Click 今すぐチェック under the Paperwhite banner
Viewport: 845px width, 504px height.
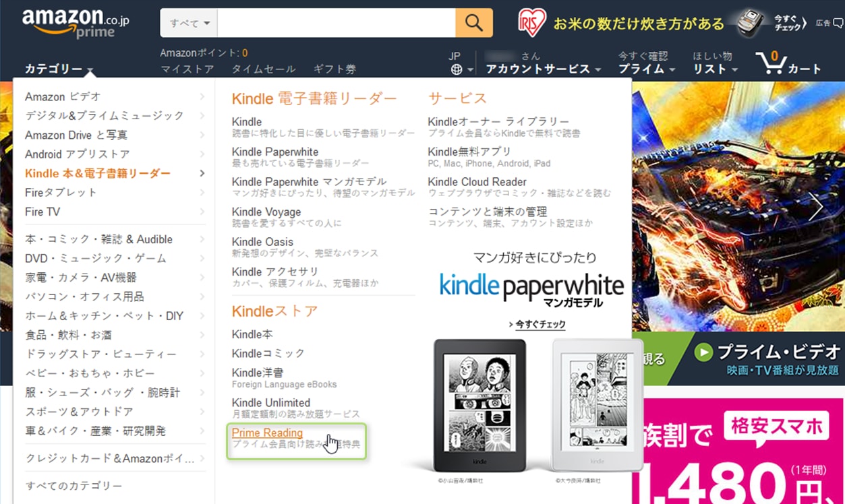click(540, 324)
